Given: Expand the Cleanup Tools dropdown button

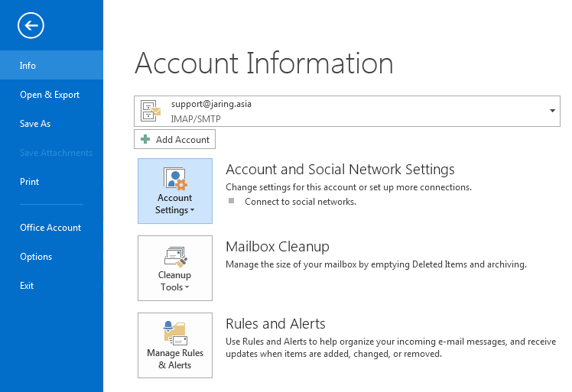Looking at the screenshot, I should [x=175, y=268].
